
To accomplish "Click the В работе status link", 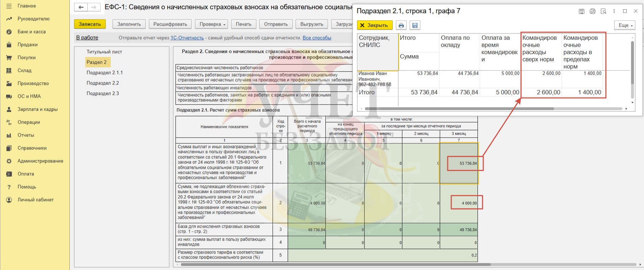I will [87, 38].
